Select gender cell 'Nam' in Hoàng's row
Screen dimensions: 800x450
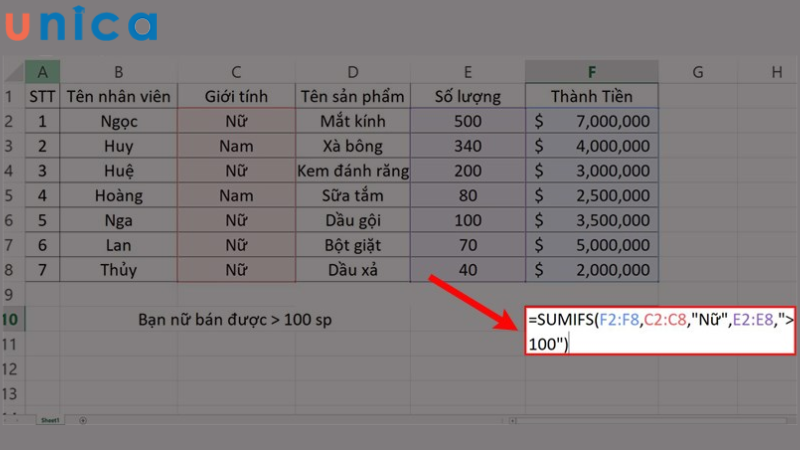pyautogui.click(x=236, y=195)
